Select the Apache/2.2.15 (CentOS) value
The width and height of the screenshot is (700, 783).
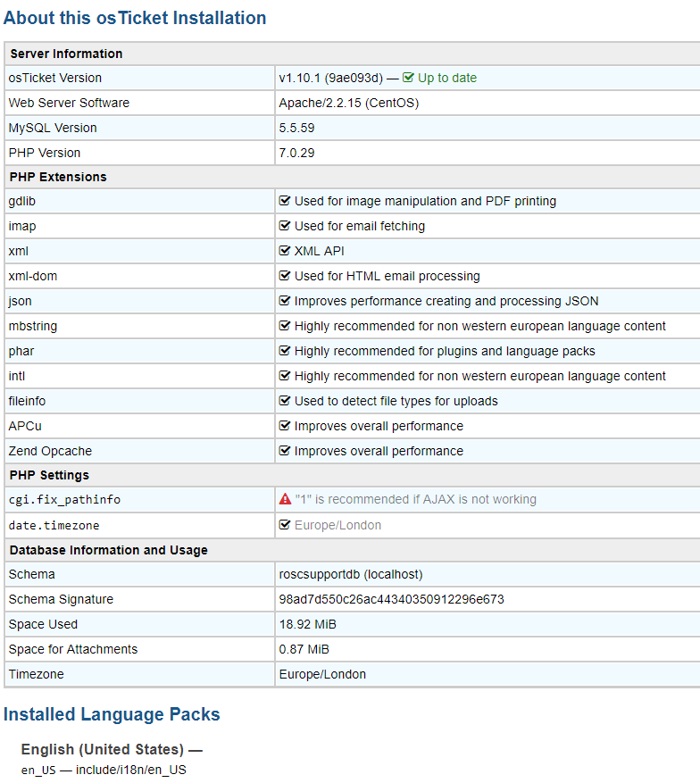(349, 103)
